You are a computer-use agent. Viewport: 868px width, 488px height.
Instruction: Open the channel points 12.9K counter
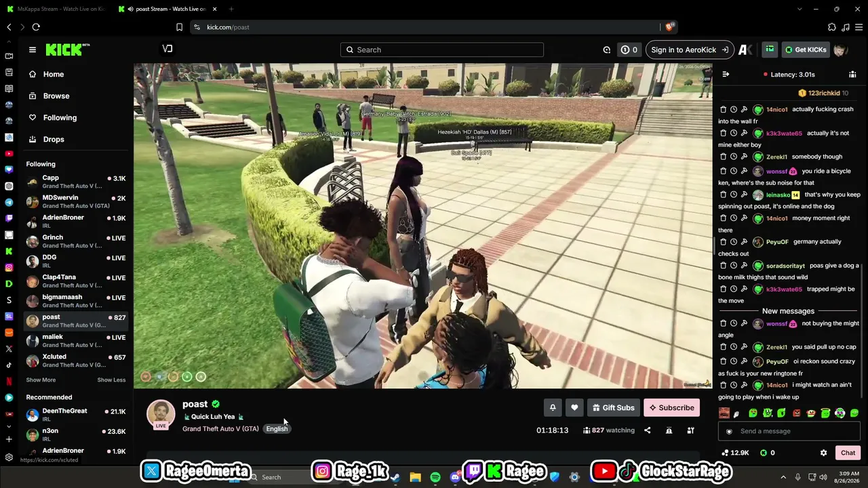click(735, 453)
